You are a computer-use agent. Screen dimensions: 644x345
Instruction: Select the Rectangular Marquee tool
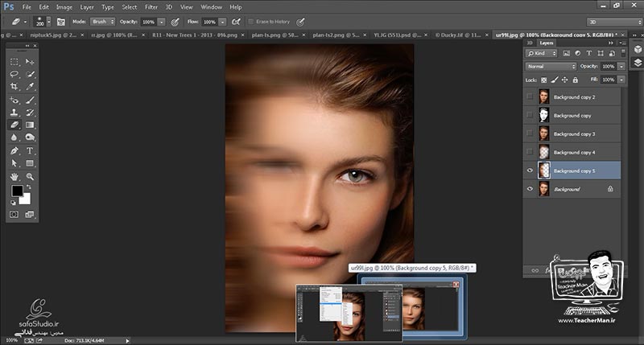pyautogui.click(x=14, y=62)
